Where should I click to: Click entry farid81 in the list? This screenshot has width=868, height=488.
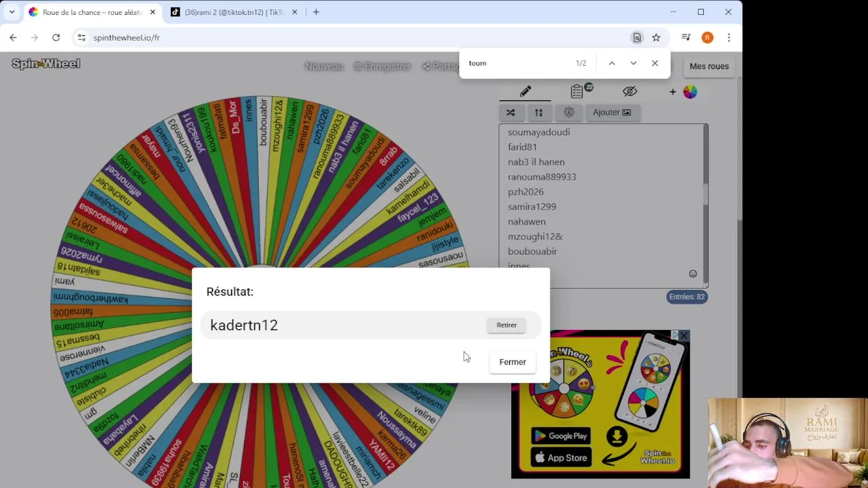[x=522, y=147]
